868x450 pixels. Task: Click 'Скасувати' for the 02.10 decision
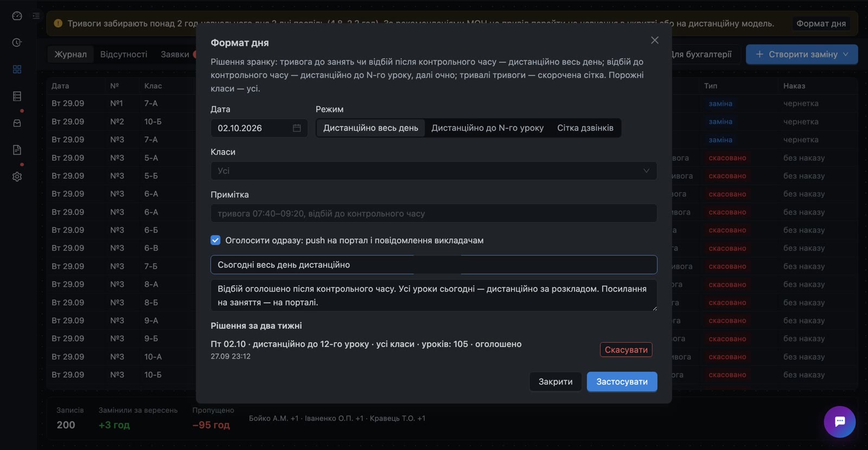pyautogui.click(x=626, y=350)
